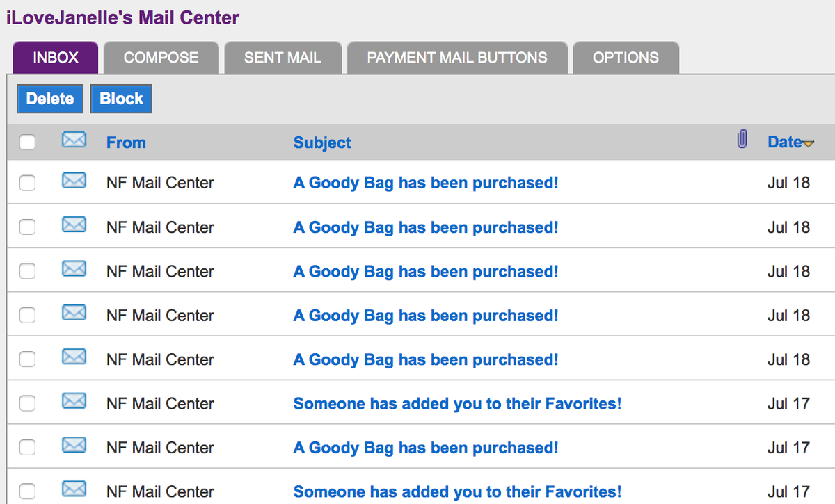This screenshot has width=835, height=504.
Task: Toggle the Date sort arrow
Action: pos(808,144)
